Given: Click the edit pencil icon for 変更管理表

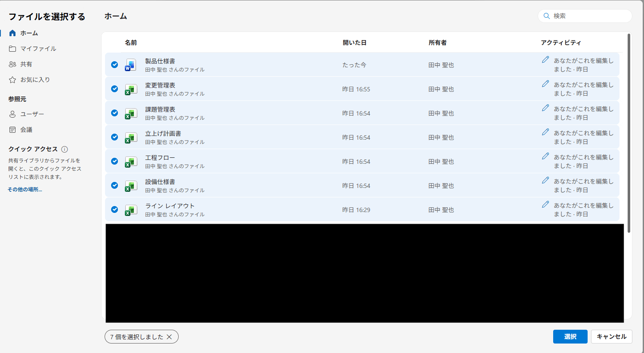Looking at the screenshot, I should (x=545, y=84).
